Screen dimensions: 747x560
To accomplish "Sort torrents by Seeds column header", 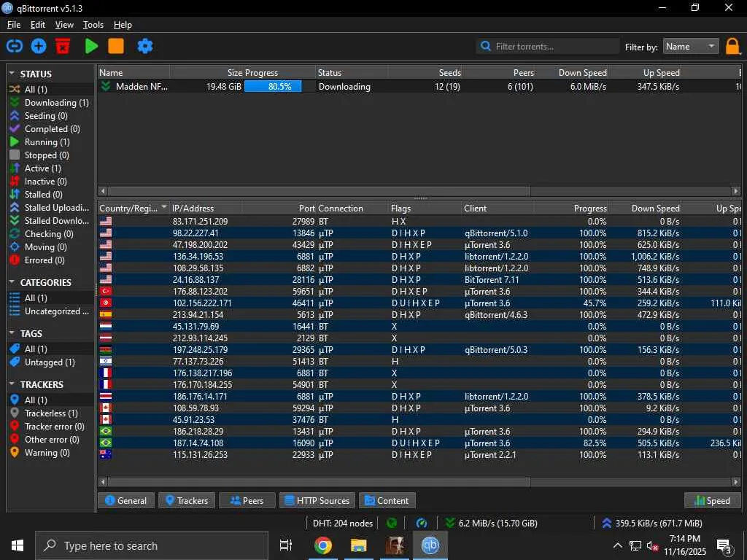I will (x=425, y=72).
